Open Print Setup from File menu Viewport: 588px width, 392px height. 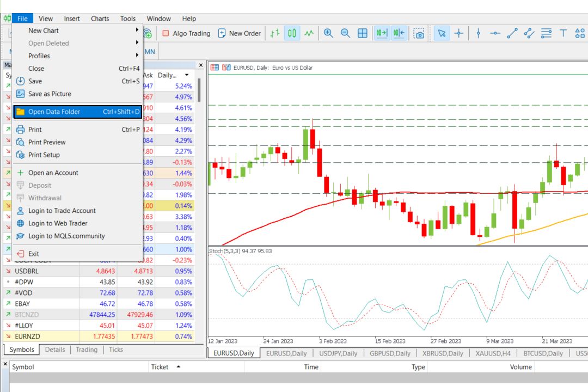point(78,155)
